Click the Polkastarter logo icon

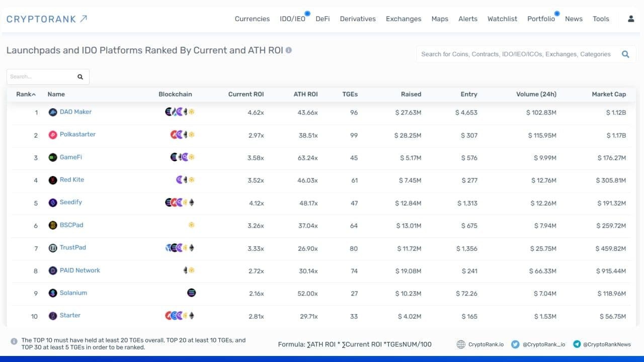tap(53, 135)
